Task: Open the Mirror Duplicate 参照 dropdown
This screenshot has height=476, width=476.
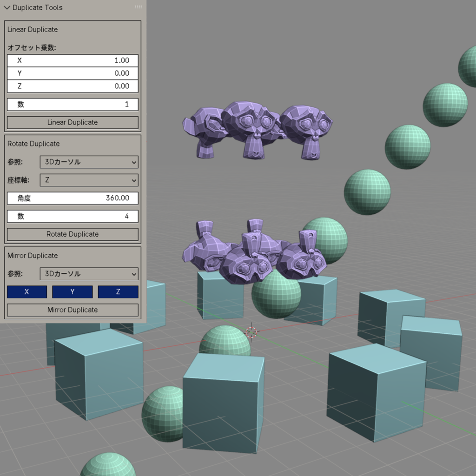Action: click(89, 274)
